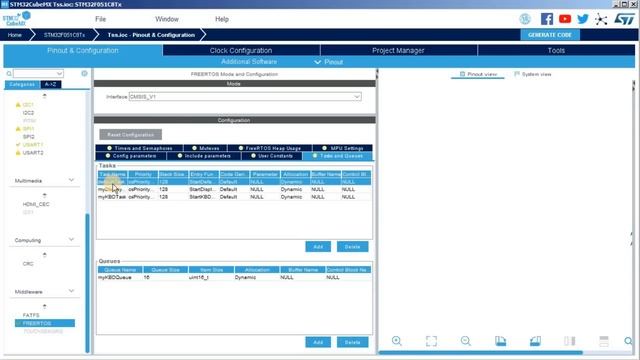640x360 pixels.
Task: Open Additional Software
Action: pyautogui.click(x=249, y=62)
